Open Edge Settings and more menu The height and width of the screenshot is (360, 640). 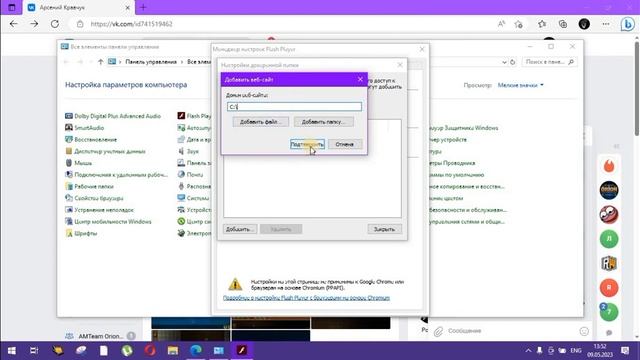[x=606, y=24]
